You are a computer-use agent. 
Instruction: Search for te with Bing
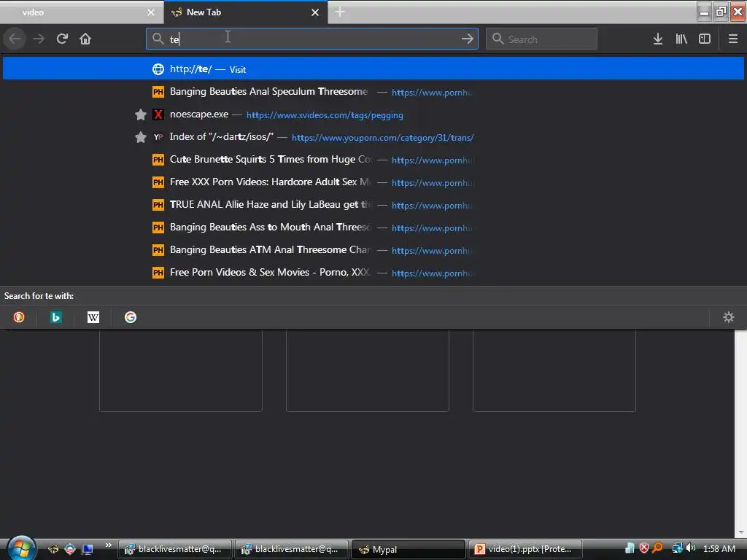(55, 317)
